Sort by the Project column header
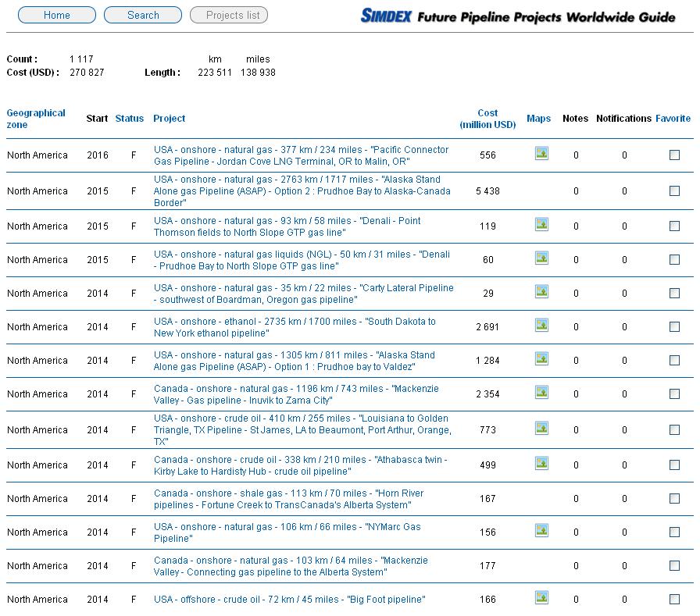Image resolution: width=700 pixels, height=616 pixels. [x=170, y=119]
